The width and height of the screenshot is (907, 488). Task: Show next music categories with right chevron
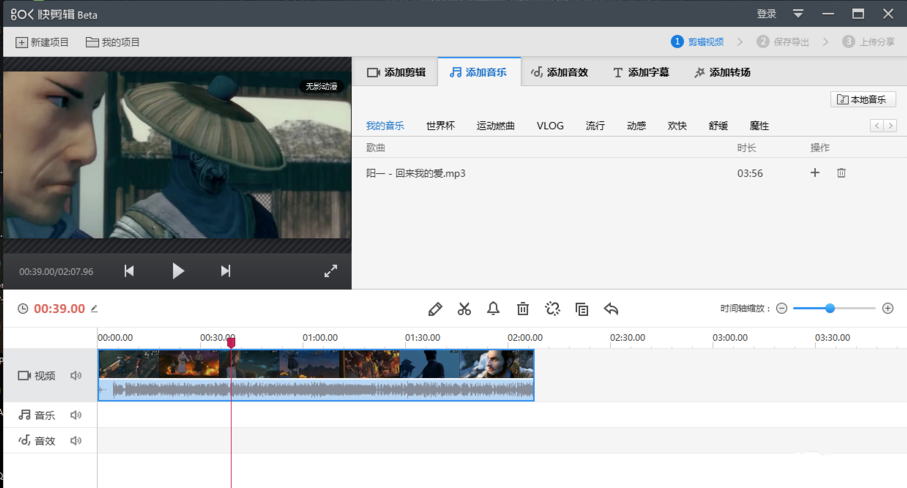point(890,126)
